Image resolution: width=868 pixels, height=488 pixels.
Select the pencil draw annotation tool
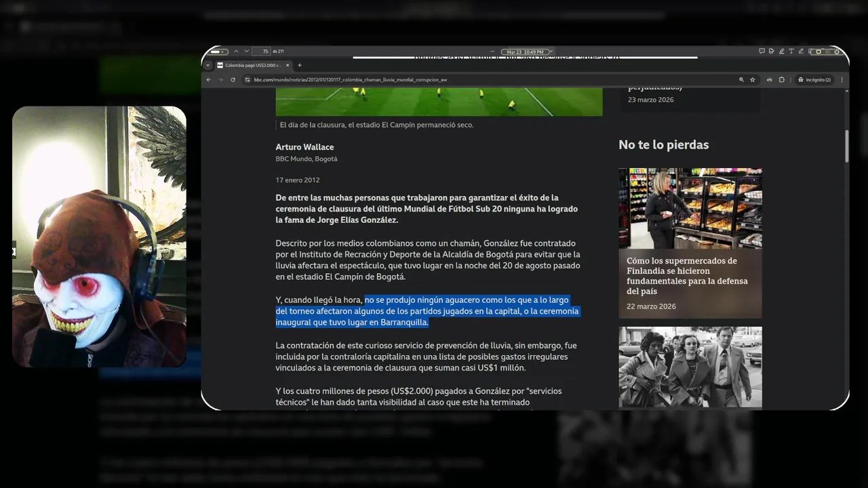point(801,52)
